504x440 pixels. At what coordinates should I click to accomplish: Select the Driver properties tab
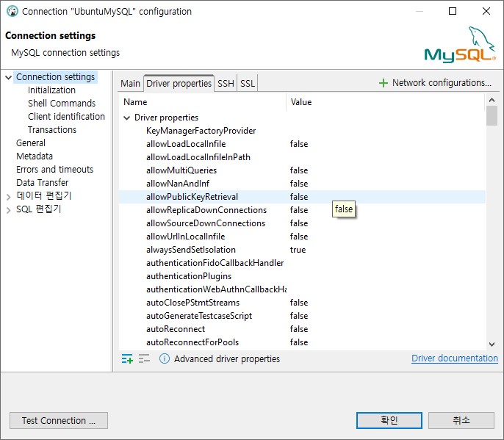pyautogui.click(x=179, y=84)
